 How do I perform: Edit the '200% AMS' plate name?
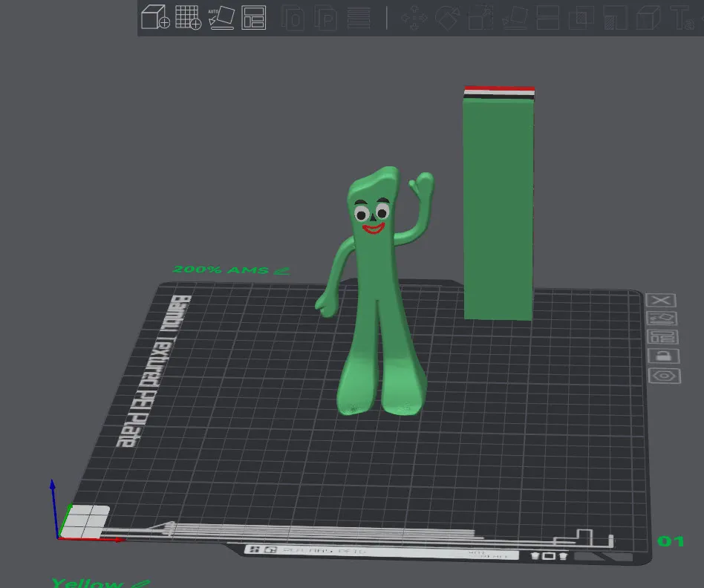coord(282,271)
